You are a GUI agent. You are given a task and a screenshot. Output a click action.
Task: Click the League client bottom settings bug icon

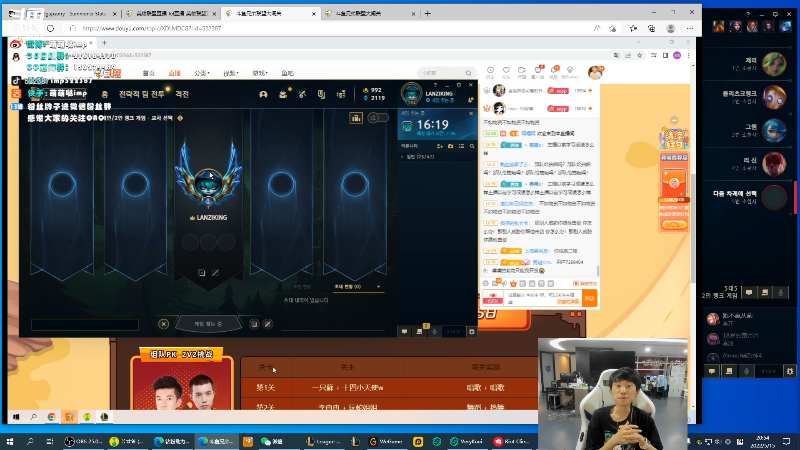point(471,332)
